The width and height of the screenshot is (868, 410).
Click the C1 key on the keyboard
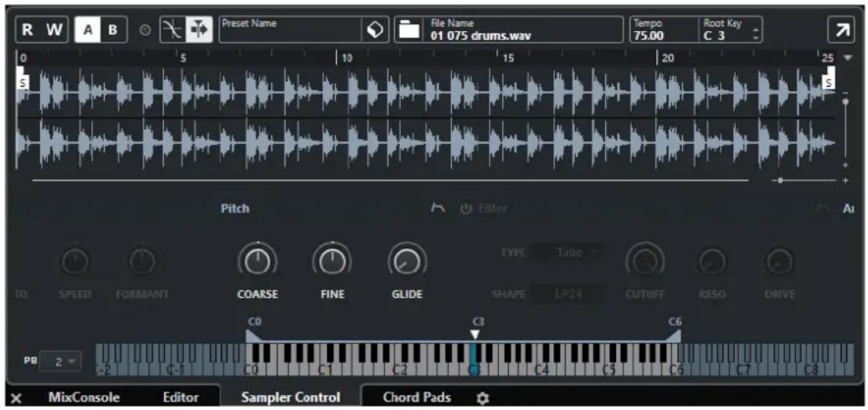326,369
